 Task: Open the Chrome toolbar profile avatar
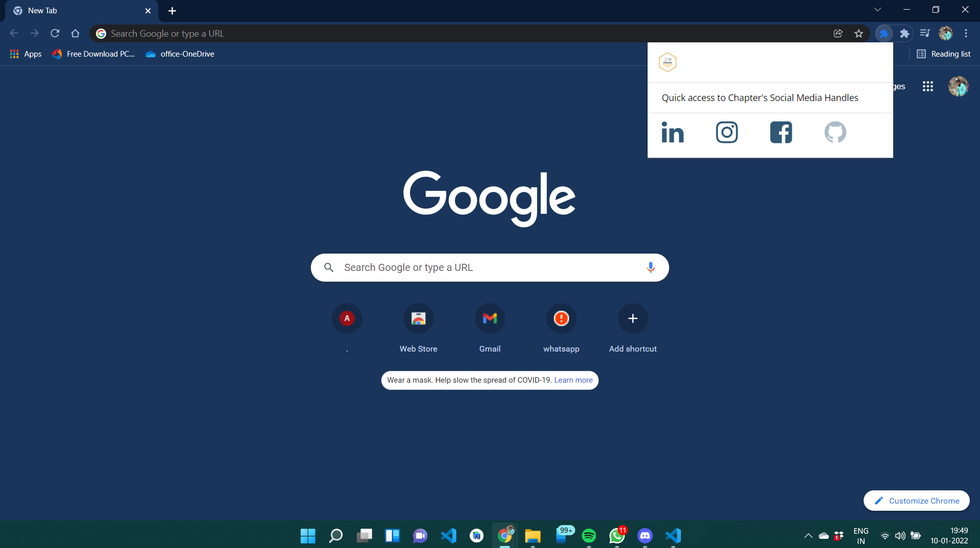[x=945, y=34]
